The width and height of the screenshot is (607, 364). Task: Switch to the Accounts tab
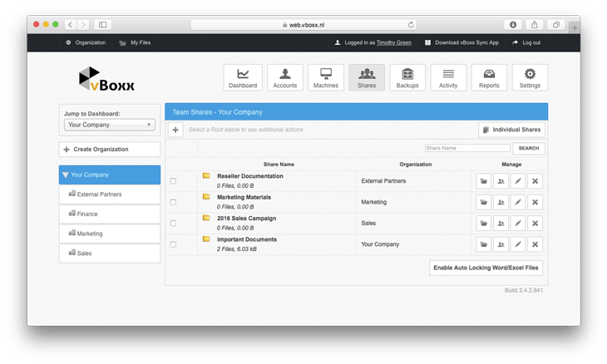point(285,77)
